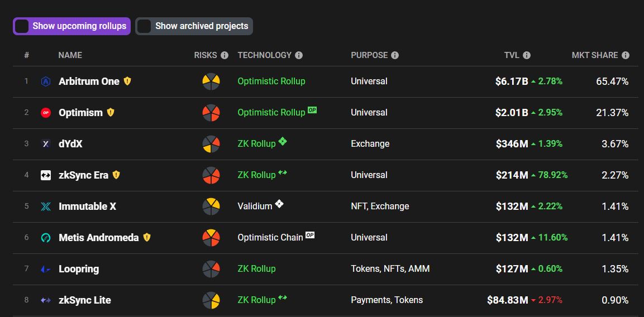Image resolution: width=644 pixels, height=317 pixels.
Task: Click the StarkEx badge beside Validium
Action: click(x=279, y=204)
